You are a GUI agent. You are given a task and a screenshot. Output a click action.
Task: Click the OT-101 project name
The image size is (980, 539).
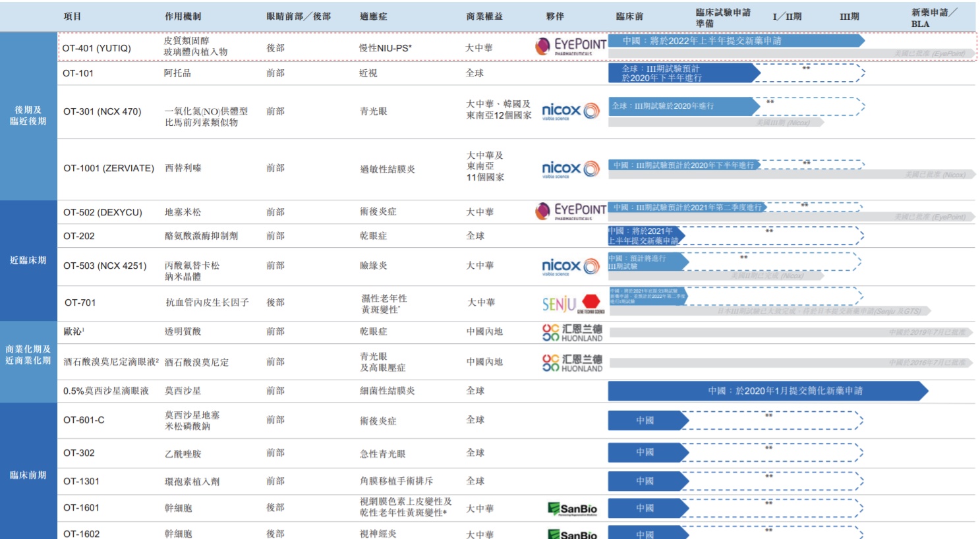point(78,73)
